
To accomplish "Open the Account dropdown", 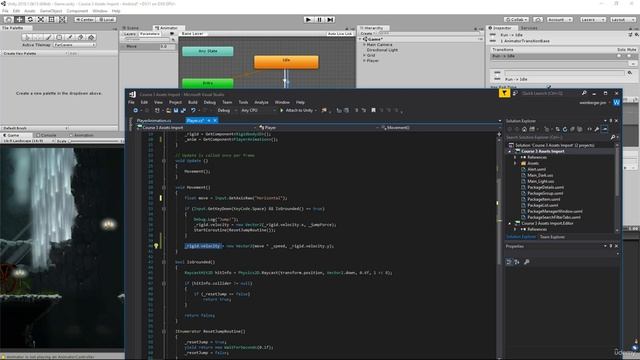I will pyautogui.click(x=559, y=19).
